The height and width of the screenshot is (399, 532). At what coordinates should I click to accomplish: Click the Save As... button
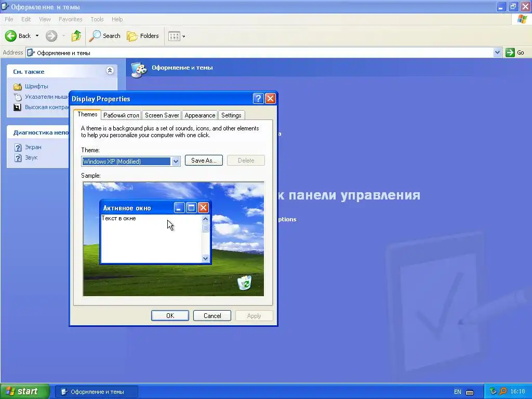click(x=204, y=161)
